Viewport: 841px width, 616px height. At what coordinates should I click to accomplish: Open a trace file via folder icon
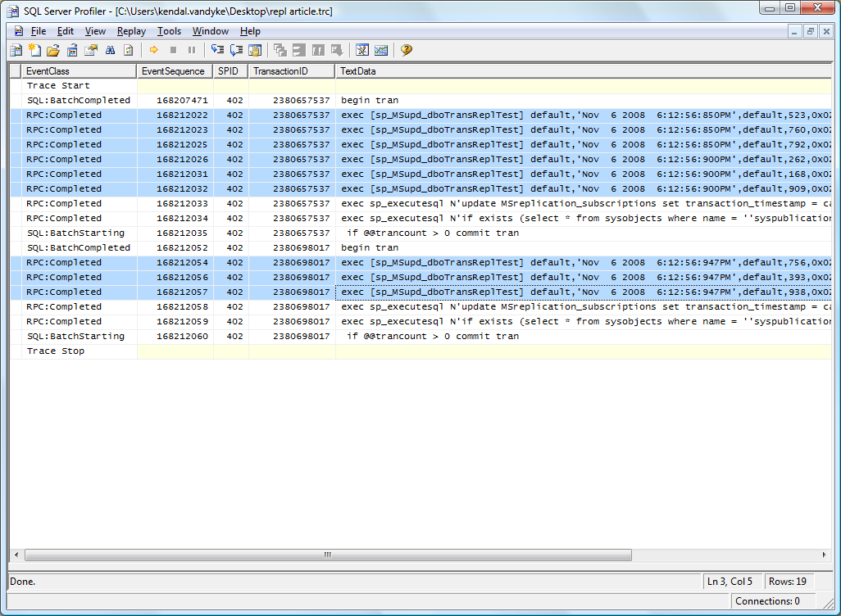[53, 51]
